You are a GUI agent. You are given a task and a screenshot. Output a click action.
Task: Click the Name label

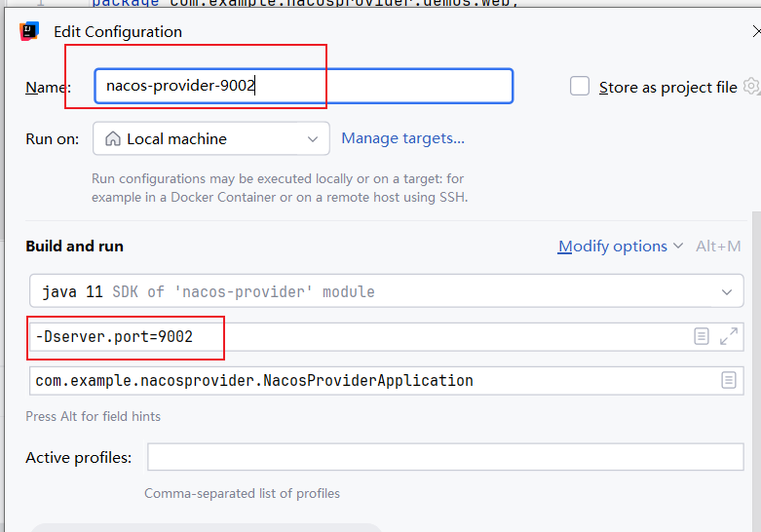(x=48, y=87)
